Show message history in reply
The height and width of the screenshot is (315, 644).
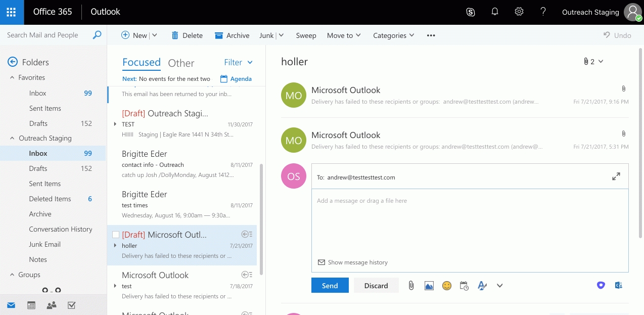(x=353, y=262)
